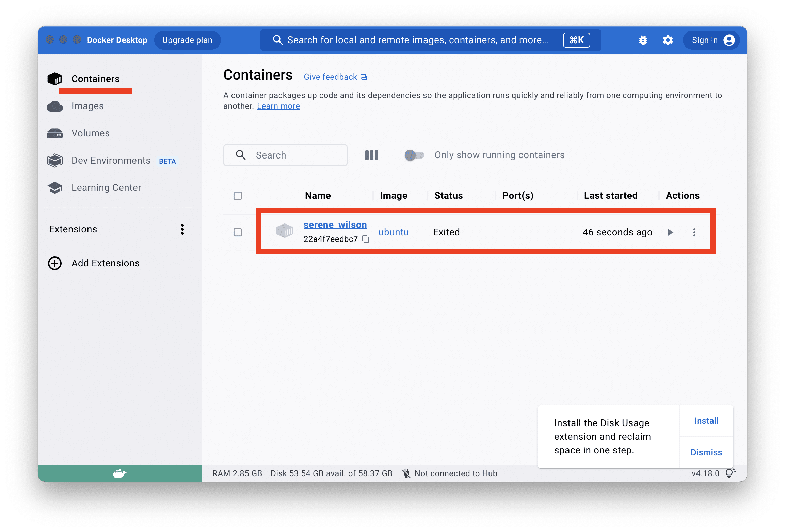Click the account avatar icon next to Sign in
Screen dimensions: 785x532
(729, 40)
